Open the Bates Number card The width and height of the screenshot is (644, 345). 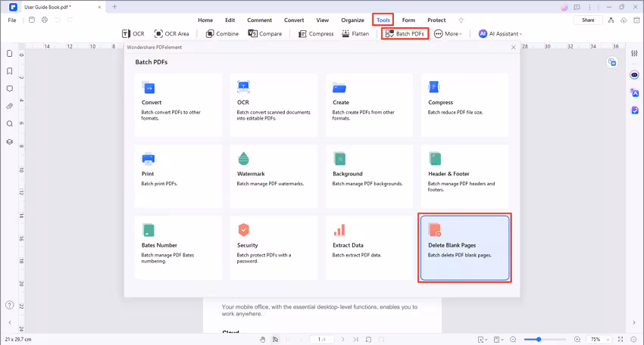click(178, 247)
